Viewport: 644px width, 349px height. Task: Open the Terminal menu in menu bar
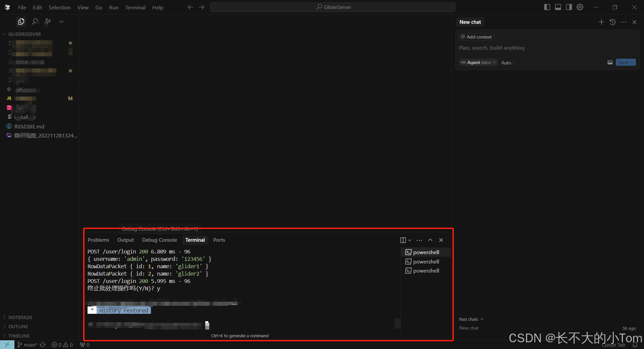pyautogui.click(x=135, y=7)
